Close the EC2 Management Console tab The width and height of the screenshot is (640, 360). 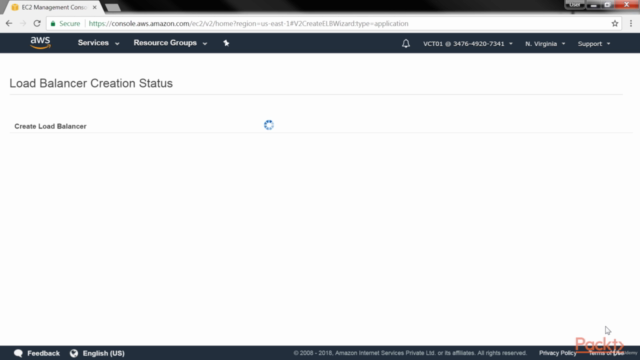[x=94, y=7]
